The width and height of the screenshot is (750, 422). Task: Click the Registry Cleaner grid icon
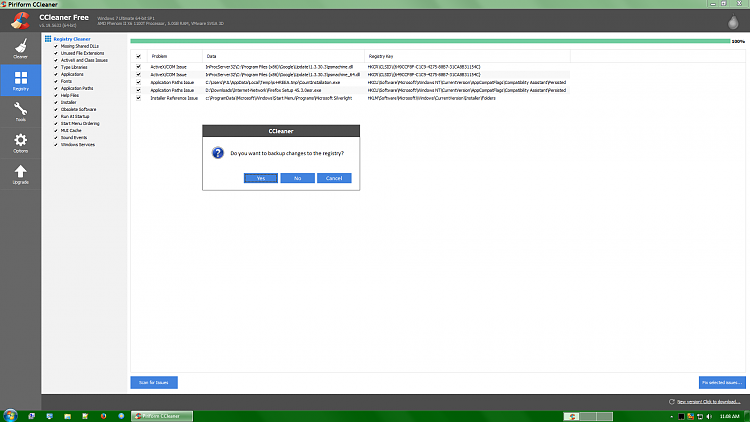48,39
